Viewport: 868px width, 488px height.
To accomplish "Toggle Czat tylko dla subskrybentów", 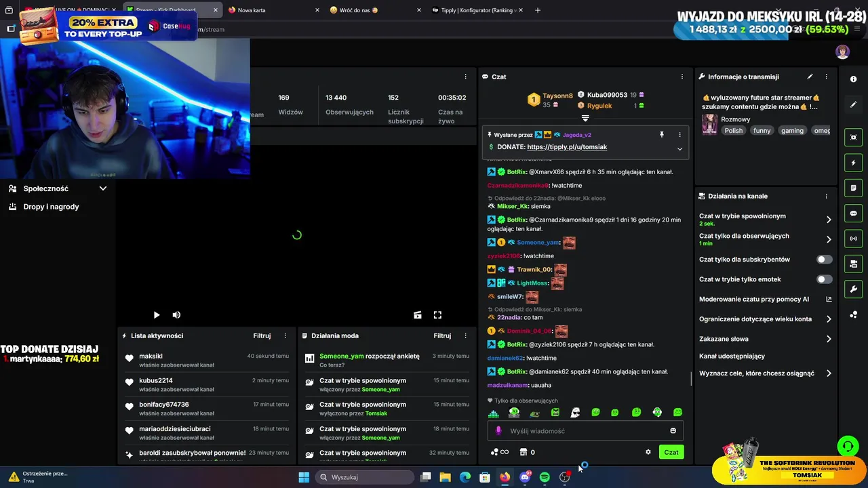I will click(824, 260).
